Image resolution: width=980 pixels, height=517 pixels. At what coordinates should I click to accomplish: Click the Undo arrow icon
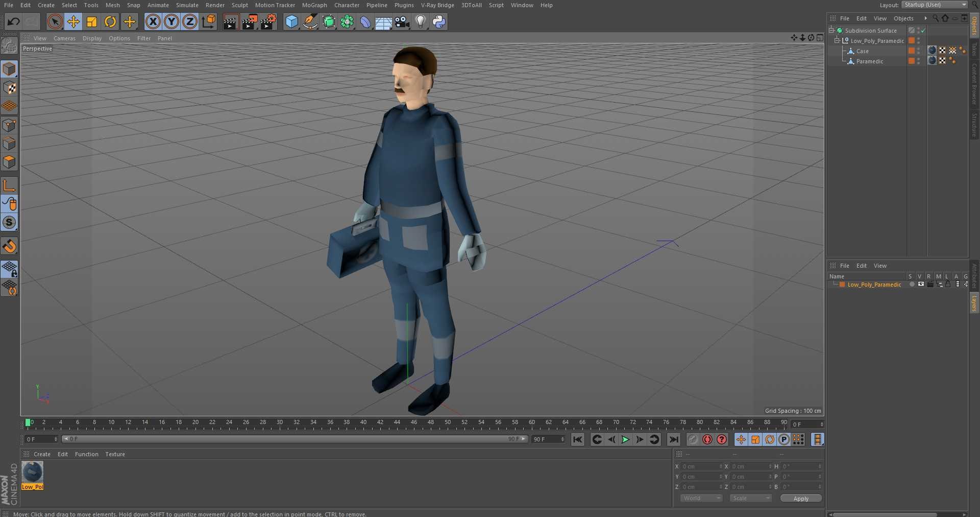[x=14, y=21]
